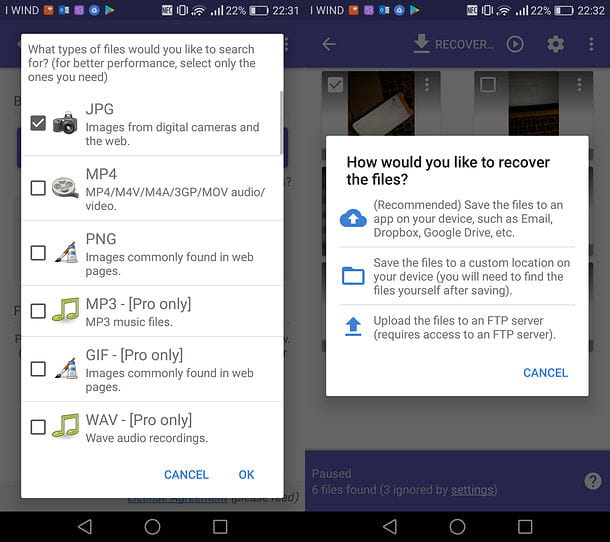The height and width of the screenshot is (542, 610).
Task: Click the film reel icon for MP4
Action: point(65,188)
